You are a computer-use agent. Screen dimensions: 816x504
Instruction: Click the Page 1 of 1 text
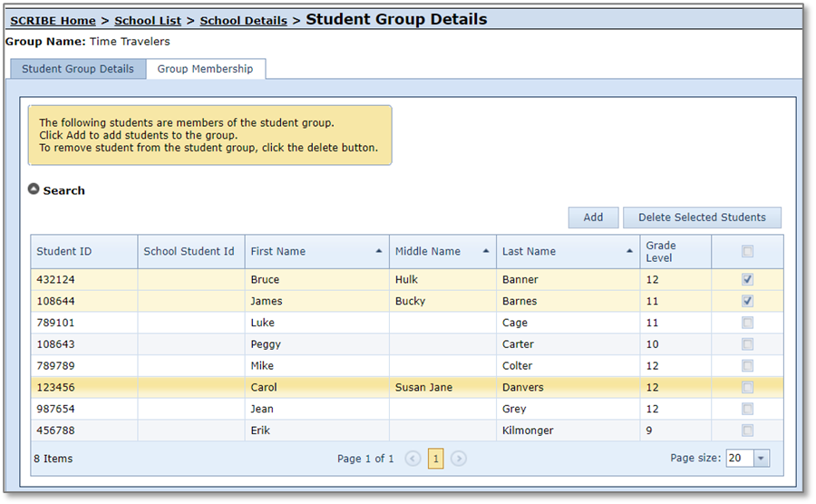tap(365, 459)
